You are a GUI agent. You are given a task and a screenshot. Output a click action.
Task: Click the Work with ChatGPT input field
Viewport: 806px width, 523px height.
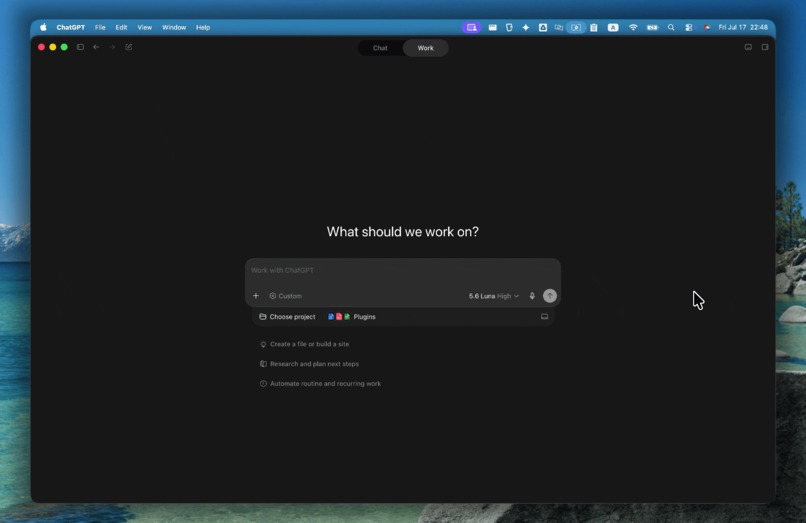point(402,270)
